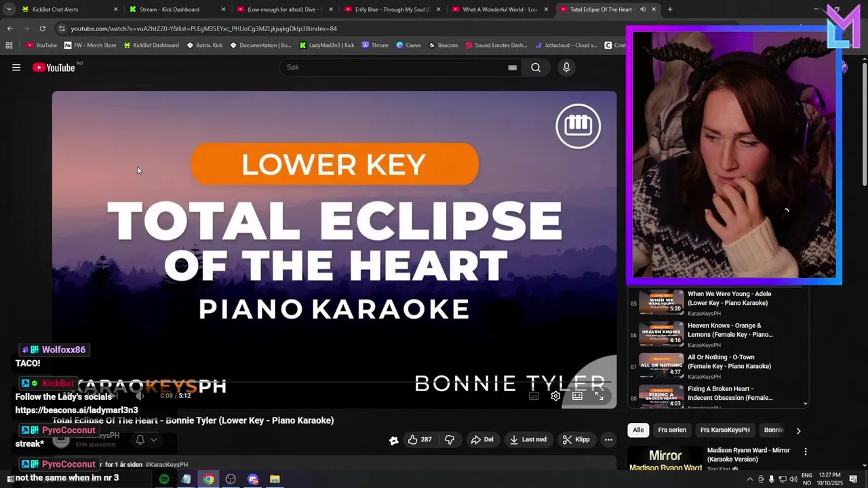Screen dimensions: 868x488
Task: Open the KickBot Dashboard bookmark
Action: coord(151,45)
